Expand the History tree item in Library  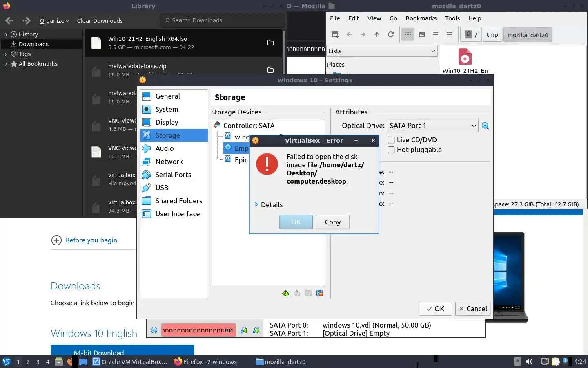point(6,34)
